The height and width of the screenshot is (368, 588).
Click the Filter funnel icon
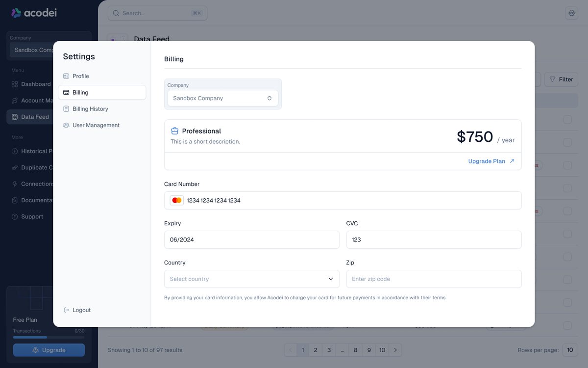(x=553, y=79)
